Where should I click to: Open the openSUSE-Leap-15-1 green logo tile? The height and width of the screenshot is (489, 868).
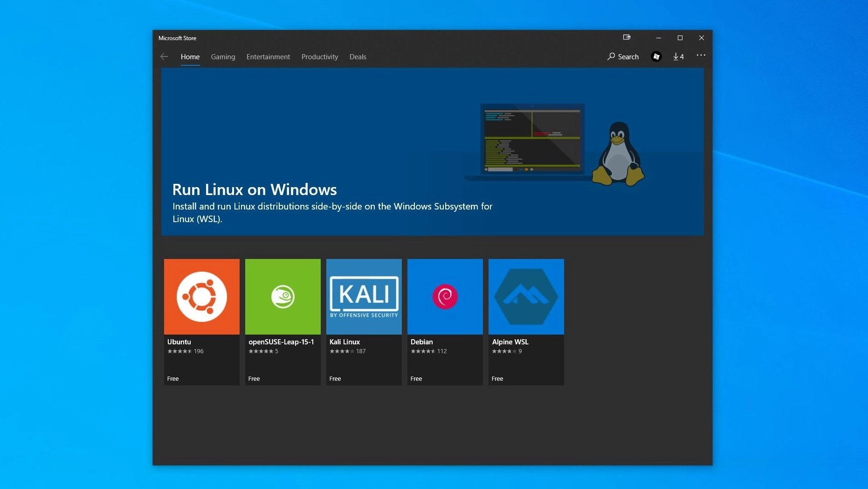tap(283, 297)
